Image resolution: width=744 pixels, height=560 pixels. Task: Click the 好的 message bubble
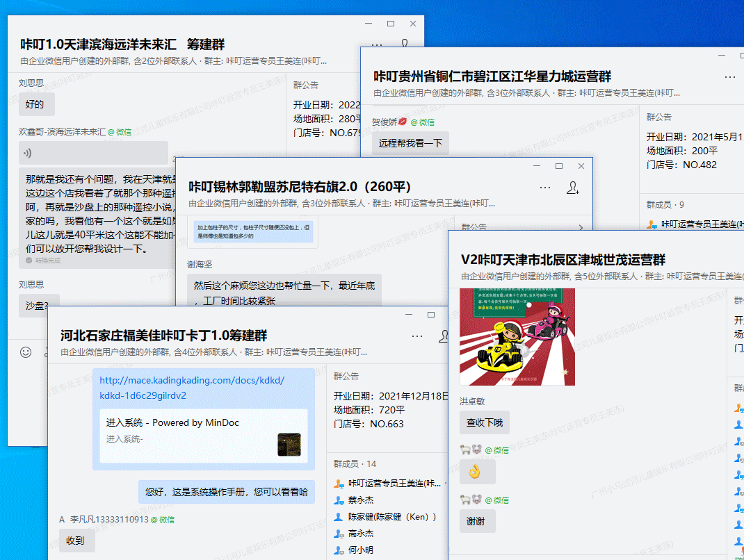tap(37, 104)
